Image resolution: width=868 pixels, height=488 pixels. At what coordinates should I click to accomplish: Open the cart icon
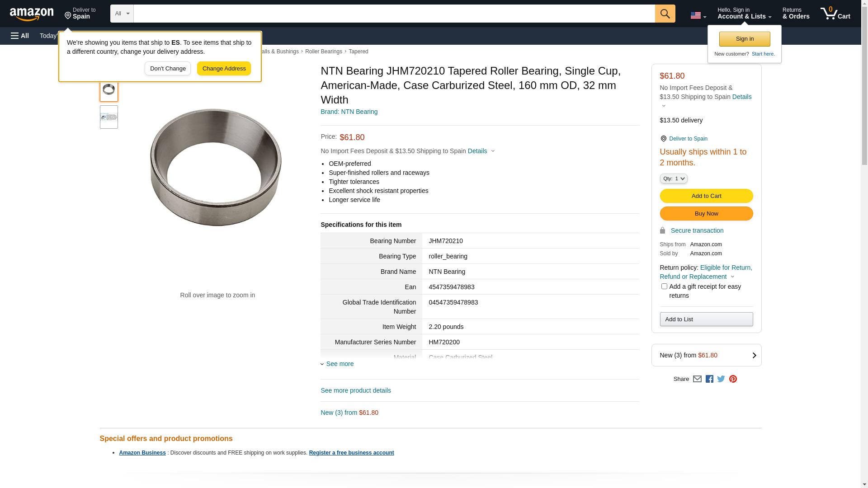pyautogui.click(x=835, y=14)
